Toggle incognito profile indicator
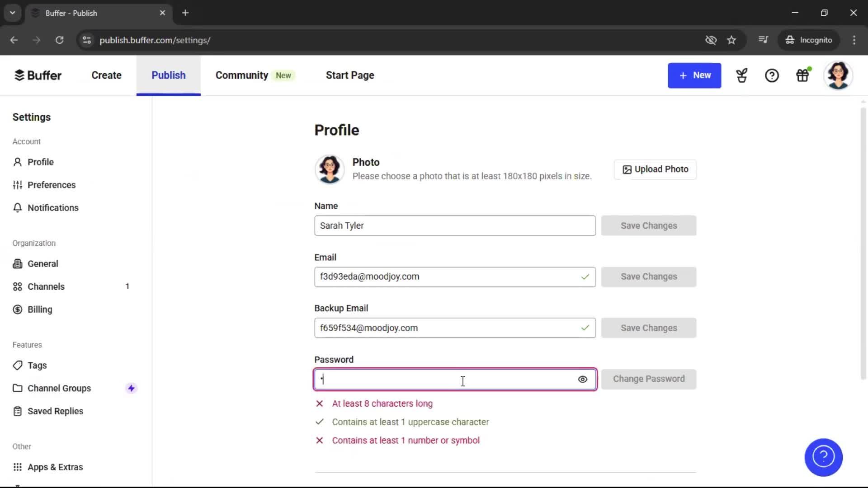Viewport: 868px width, 488px height. tap(809, 40)
